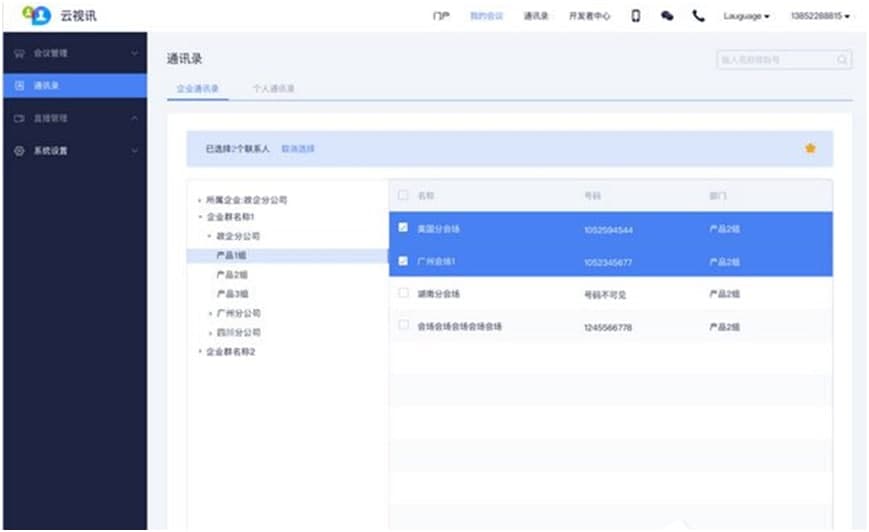Expand the 广州分公司 tree node

pos(208,314)
